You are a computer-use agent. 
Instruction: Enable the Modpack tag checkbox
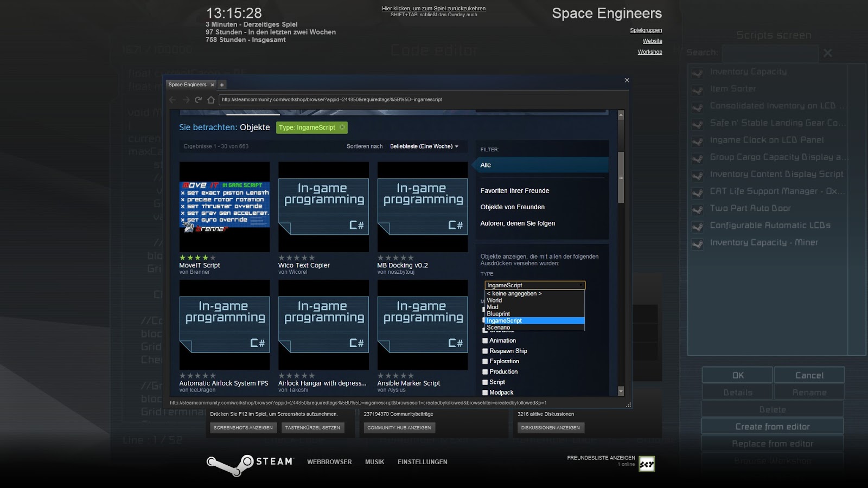click(485, 393)
